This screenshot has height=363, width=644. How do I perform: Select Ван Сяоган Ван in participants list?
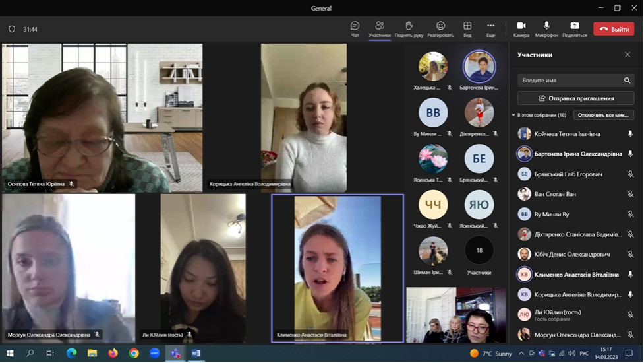coord(575,194)
